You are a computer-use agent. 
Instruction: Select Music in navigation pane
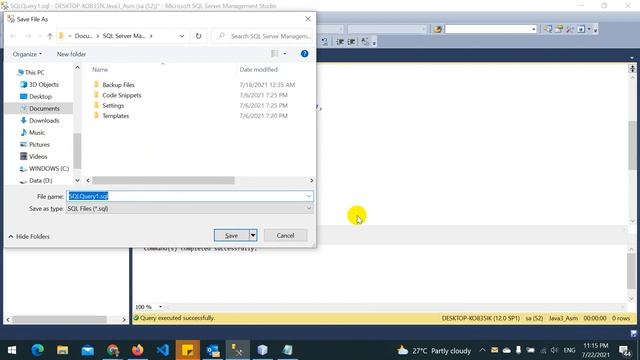tap(37, 132)
